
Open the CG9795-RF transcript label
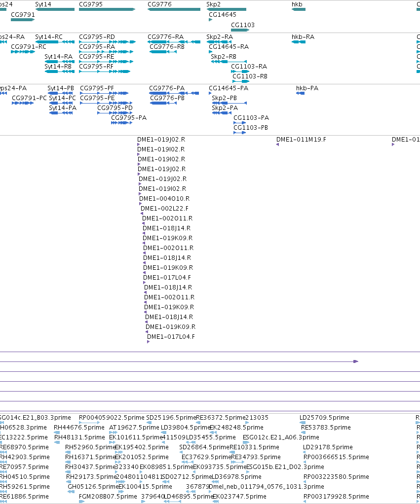pyautogui.click(x=96, y=66)
